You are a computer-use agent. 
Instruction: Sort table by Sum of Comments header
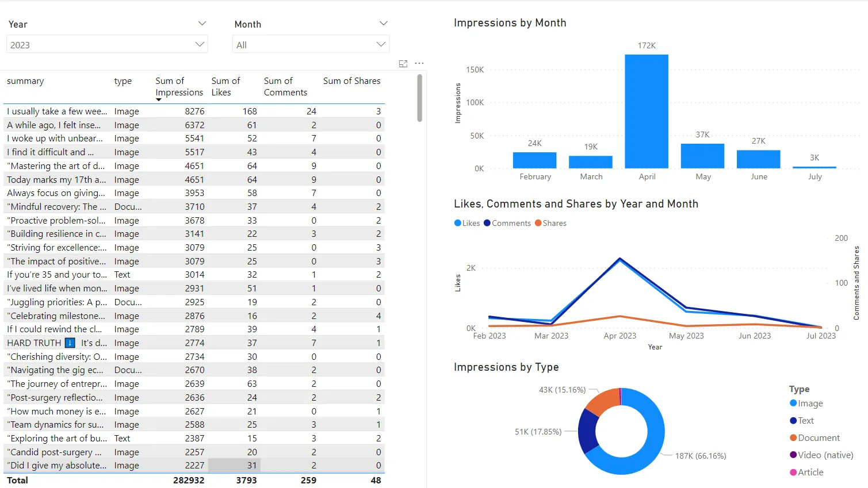click(x=285, y=87)
